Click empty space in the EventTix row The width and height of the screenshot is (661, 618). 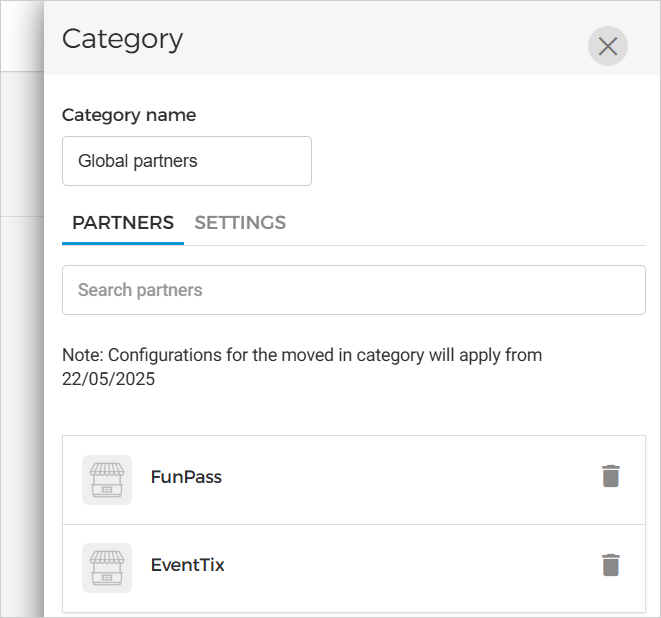400,567
